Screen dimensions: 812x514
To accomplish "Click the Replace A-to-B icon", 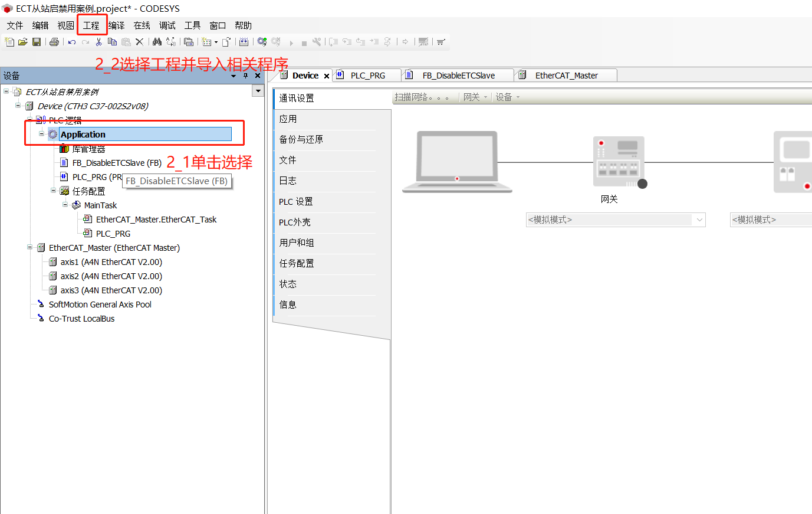I will click(x=171, y=42).
